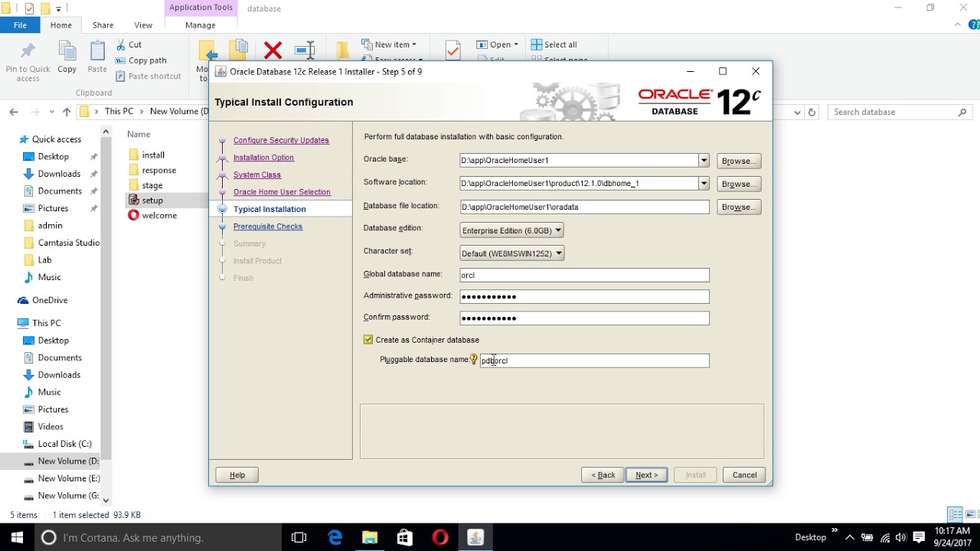Click Browse for Oracle base
Screen dimensions: 980x551
739,161
